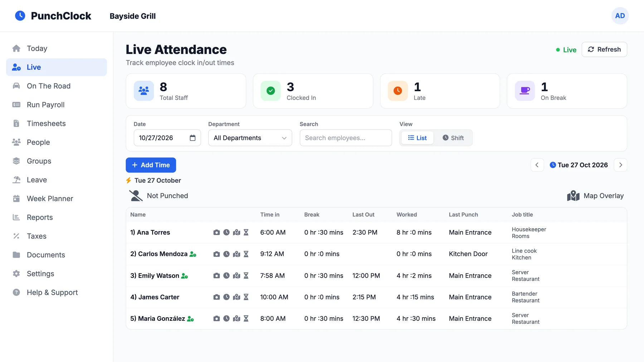Click the On Break stat card
The width and height of the screenshot is (644, 362).
[x=567, y=91]
